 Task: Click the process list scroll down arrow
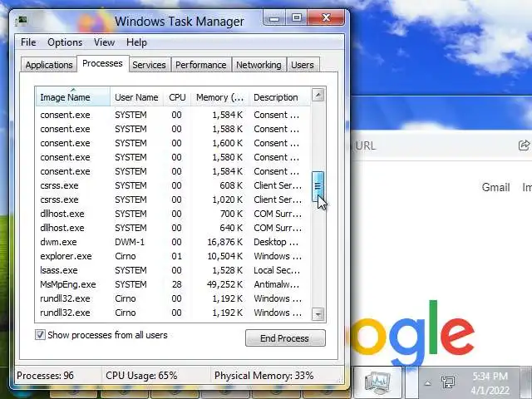(x=318, y=314)
